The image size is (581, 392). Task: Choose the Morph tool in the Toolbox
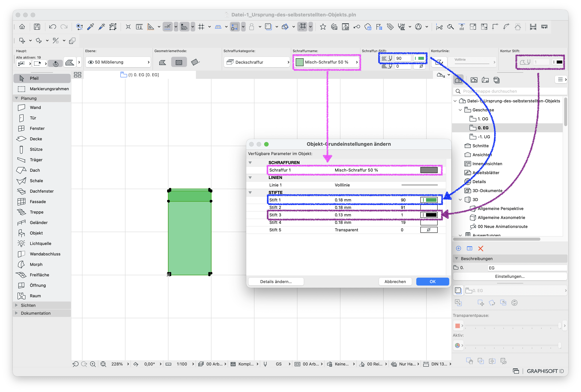coord(36,264)
